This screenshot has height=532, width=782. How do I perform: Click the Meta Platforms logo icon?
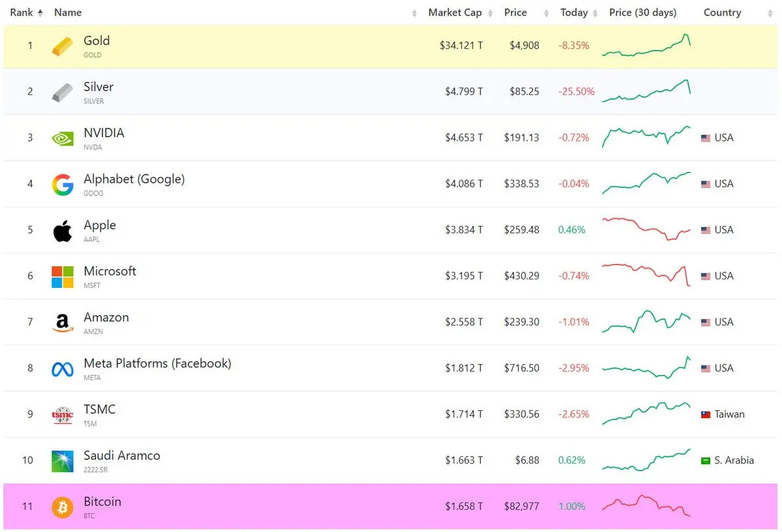(63, 369)
